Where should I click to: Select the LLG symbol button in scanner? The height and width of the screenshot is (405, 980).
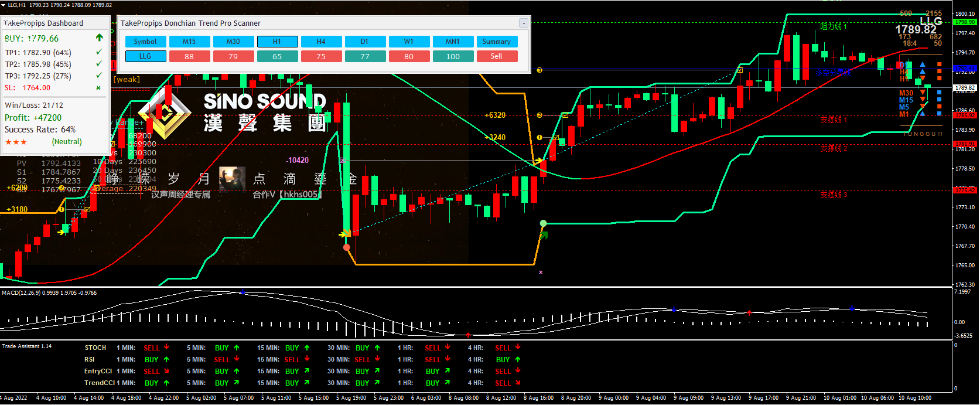145,56
